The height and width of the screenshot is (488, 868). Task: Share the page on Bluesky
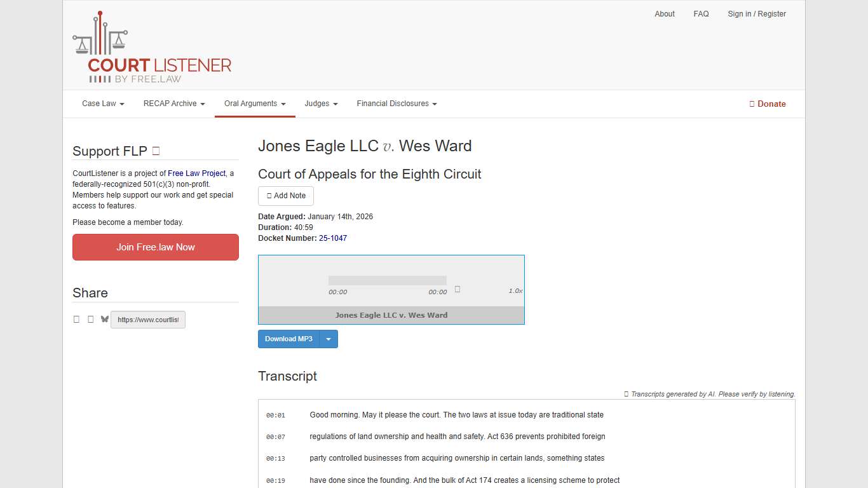point(104,319)
